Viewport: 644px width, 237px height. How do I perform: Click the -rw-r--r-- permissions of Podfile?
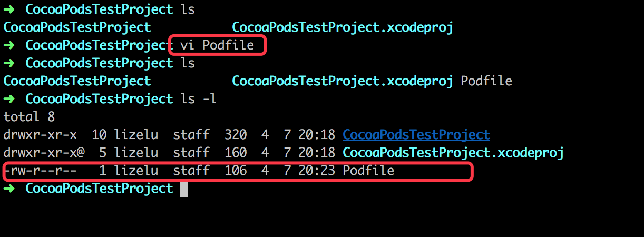(40, 171)
